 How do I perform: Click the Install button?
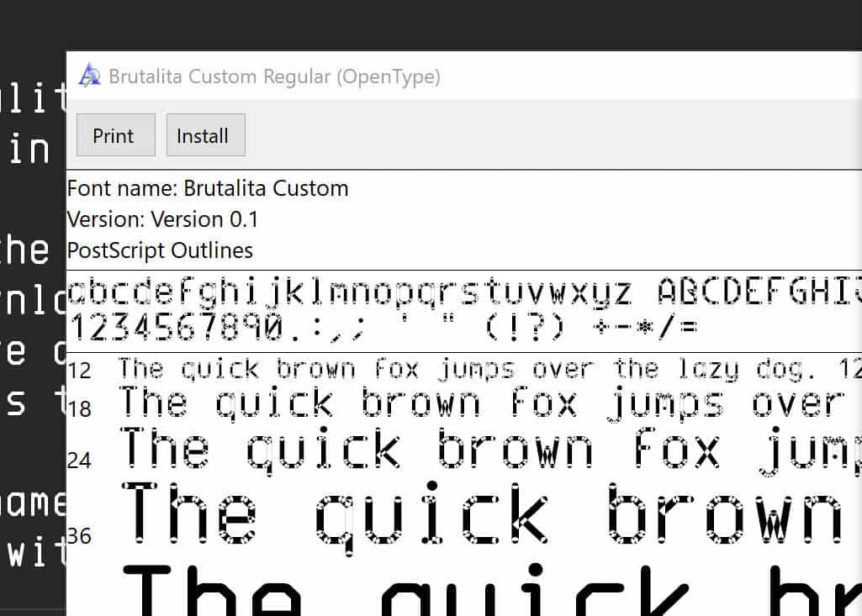pyautogui.click(x=205, y=135)
